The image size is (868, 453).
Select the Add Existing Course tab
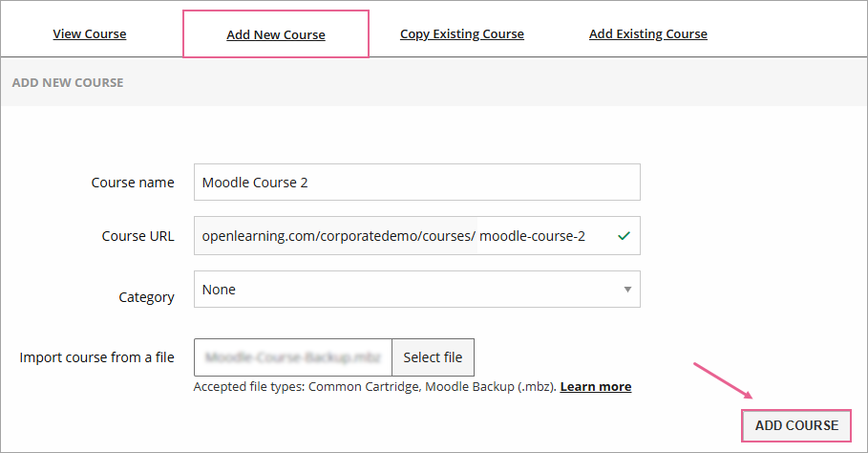click(x=648, y=34)
